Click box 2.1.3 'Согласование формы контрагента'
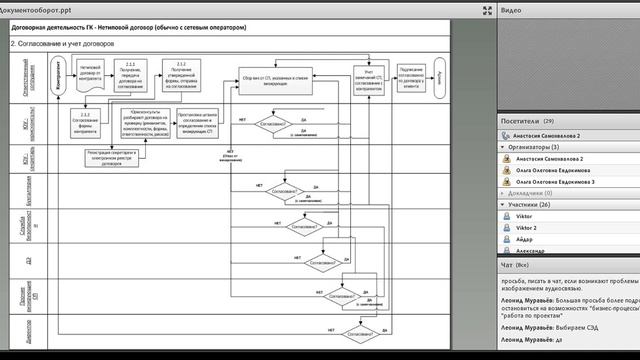The height and width of the screenshot is (360, 640). tap(85, 123)
